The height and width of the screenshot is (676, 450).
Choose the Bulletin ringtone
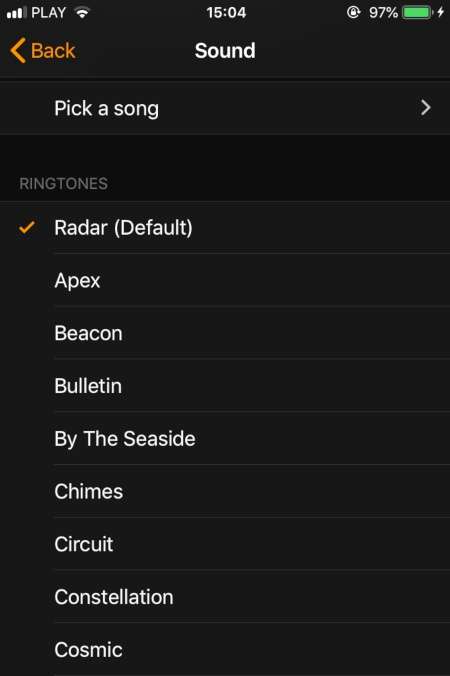pos(225,386)
